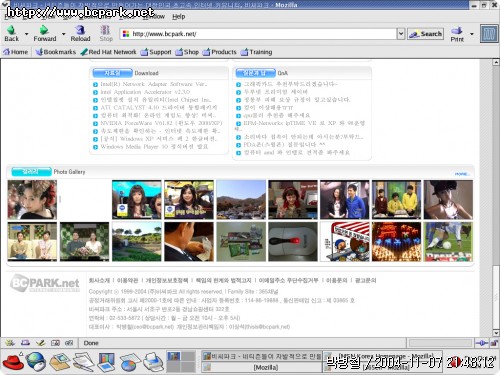The width and height of the screenshot is (500, 375).
Task: Open the Forward history dropdown arrow
Action: coord(63,34)
